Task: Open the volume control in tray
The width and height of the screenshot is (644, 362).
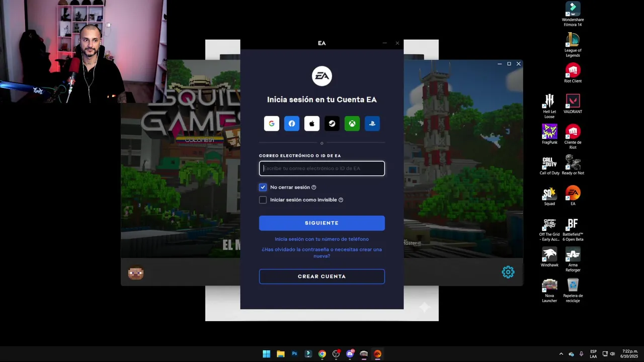Action: click(x=613, y=354)
